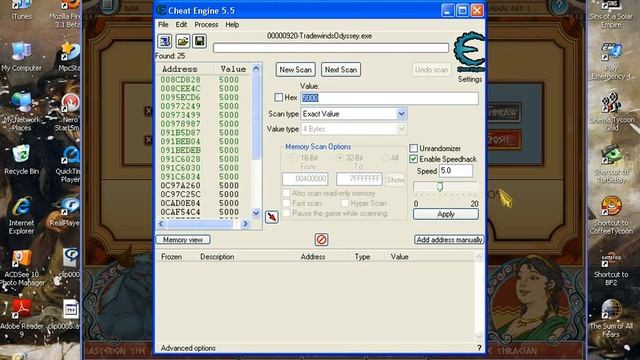
Task: Click the Apply speedhack button
Action: point(446,214)
